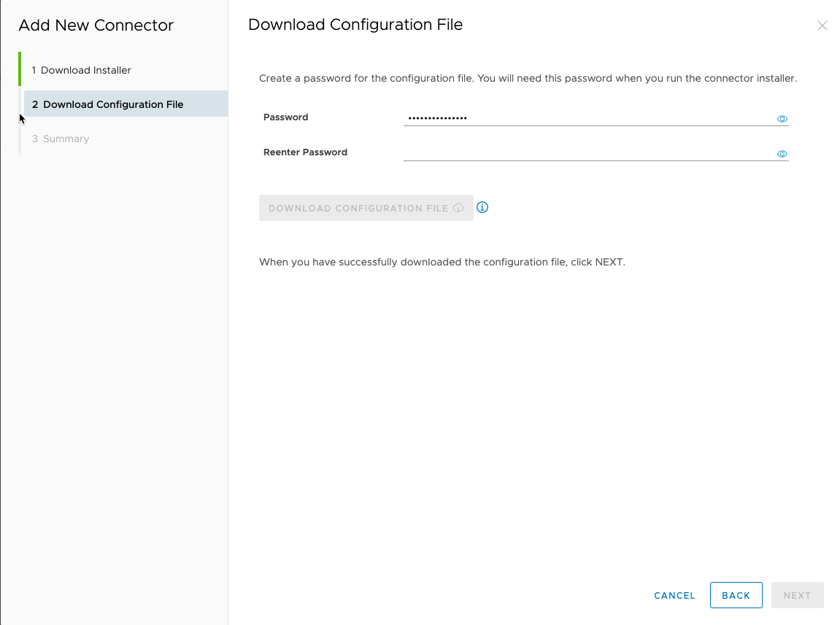The image size is (840, 625).
Task: Click the green progress indicator beside Download Installer
Action: (x=18, y=69)
